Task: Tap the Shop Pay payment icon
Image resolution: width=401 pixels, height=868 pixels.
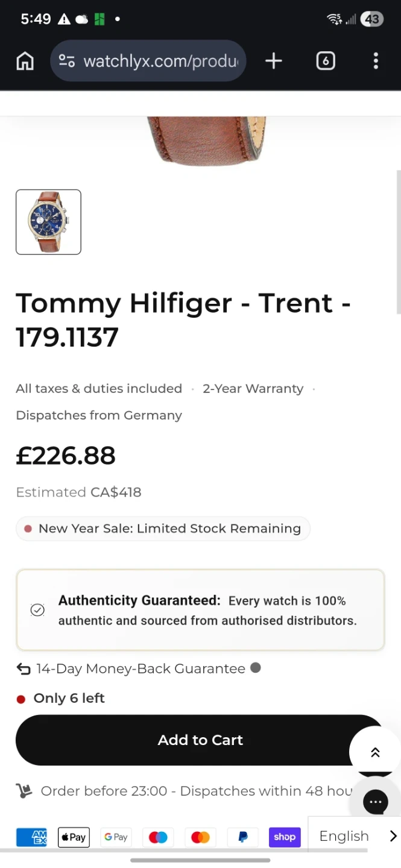Action: point(285,837)
